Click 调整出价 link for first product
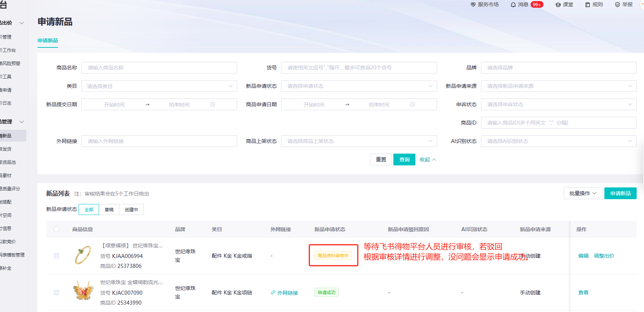This screenshot has width=644, height=312. 604,256
